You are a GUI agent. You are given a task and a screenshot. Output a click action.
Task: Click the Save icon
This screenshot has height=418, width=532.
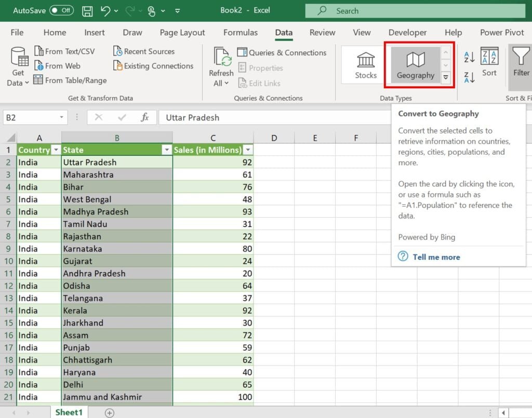[x=87, y=10]
